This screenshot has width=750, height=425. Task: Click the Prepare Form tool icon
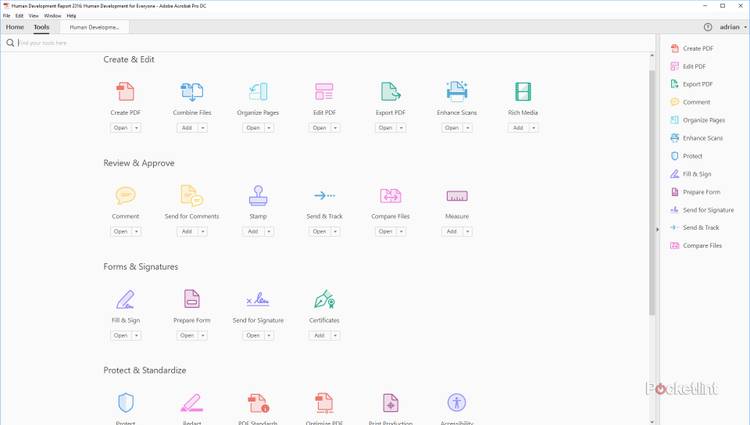192,299
